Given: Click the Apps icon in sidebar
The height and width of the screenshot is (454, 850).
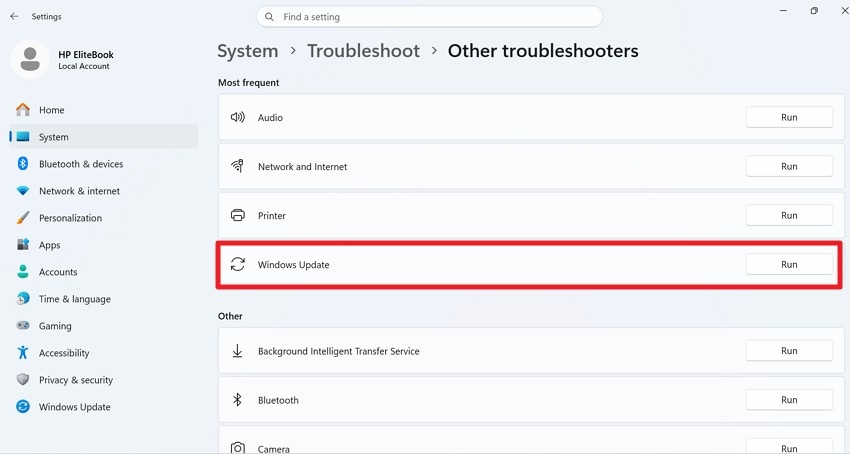Looking at the screenshot, I should pos(23,245).
